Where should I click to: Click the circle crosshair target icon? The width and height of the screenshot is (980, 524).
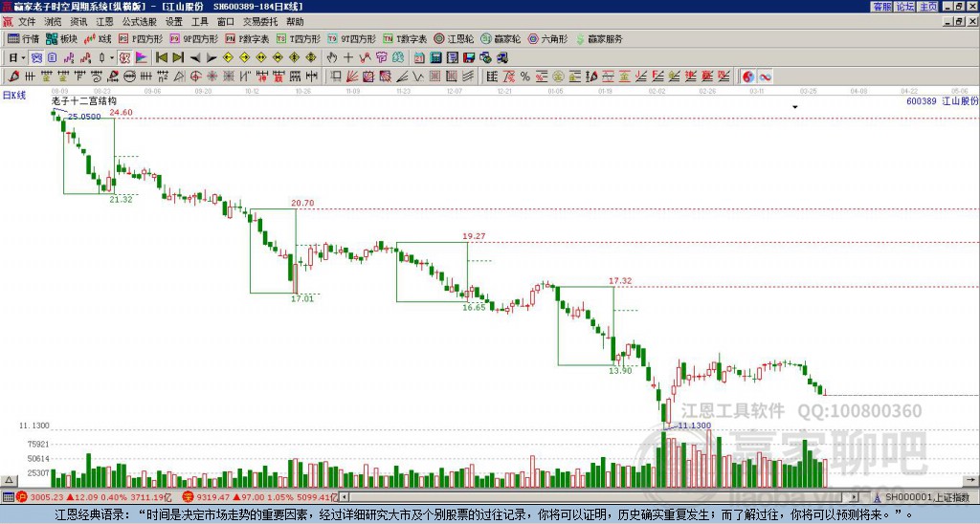(x=195, y=76)
